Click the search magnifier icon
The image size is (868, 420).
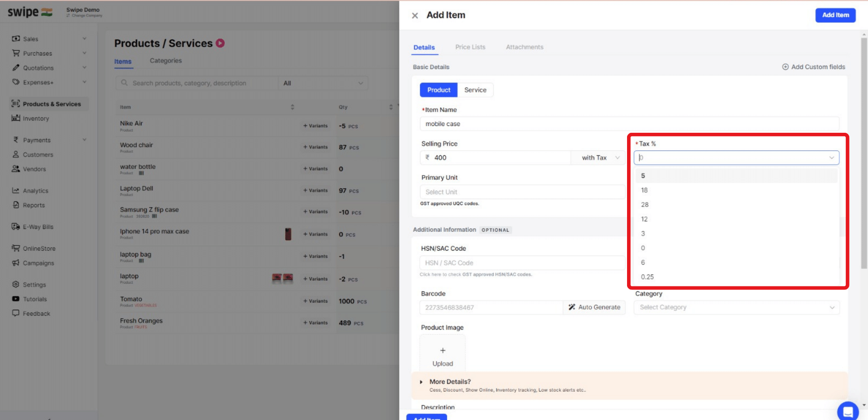[x=124, y=83]
